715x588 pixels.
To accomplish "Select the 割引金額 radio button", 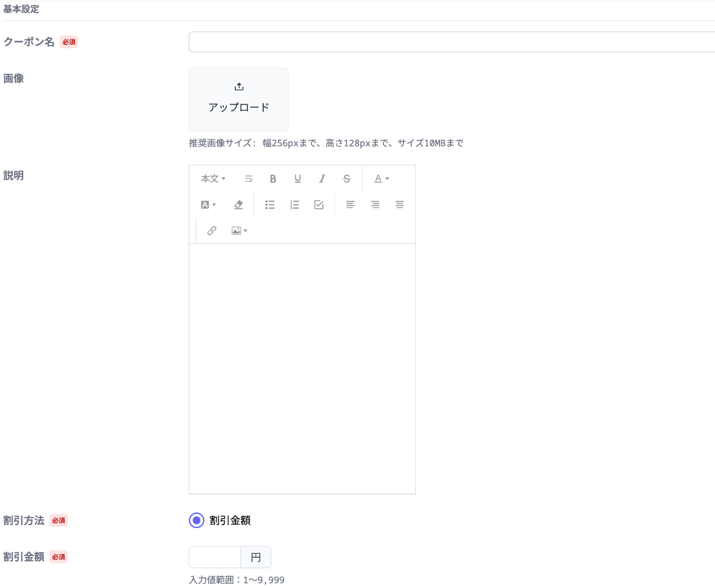I will (x=197, y=520).
